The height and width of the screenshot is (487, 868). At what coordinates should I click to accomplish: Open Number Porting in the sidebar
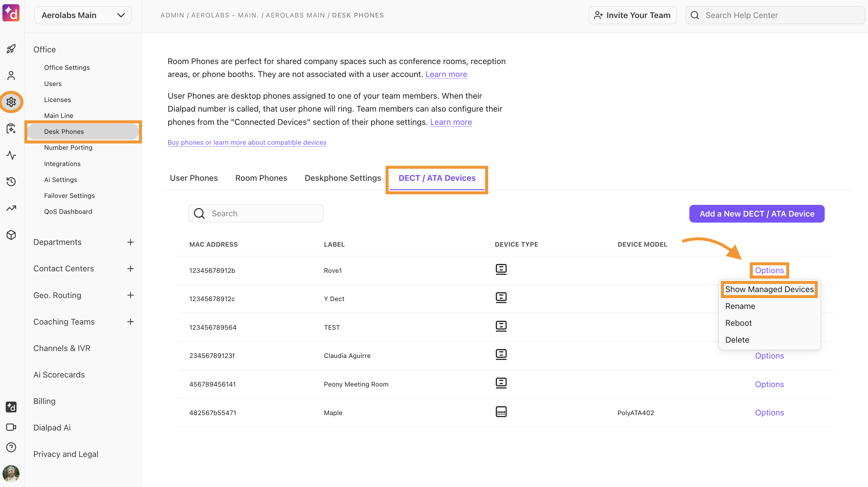68,148
